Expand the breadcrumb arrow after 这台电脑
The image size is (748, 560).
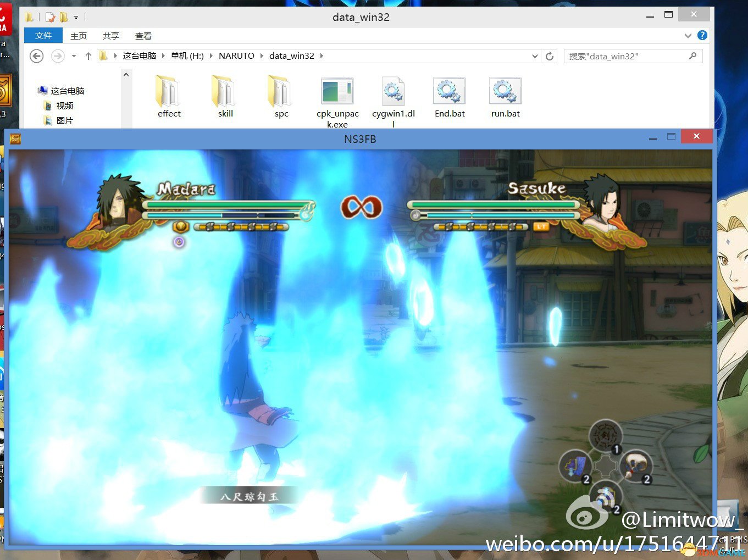pos(163,56)
